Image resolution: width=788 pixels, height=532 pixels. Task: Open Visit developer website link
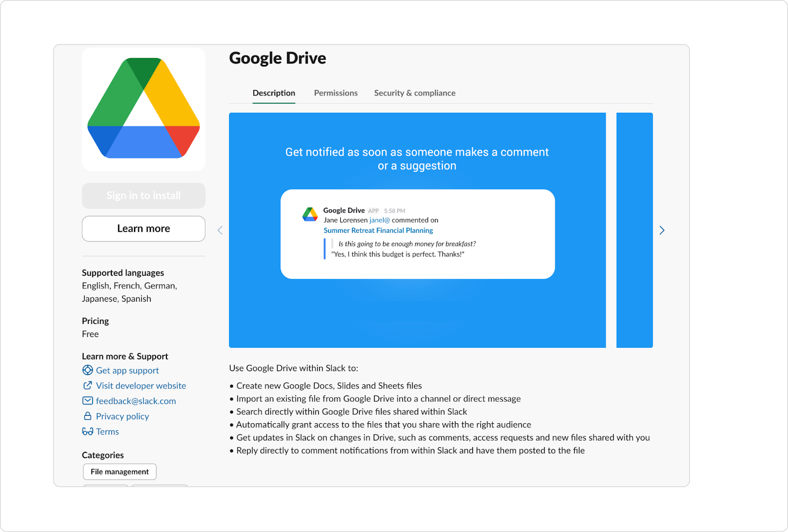(141, 385)
